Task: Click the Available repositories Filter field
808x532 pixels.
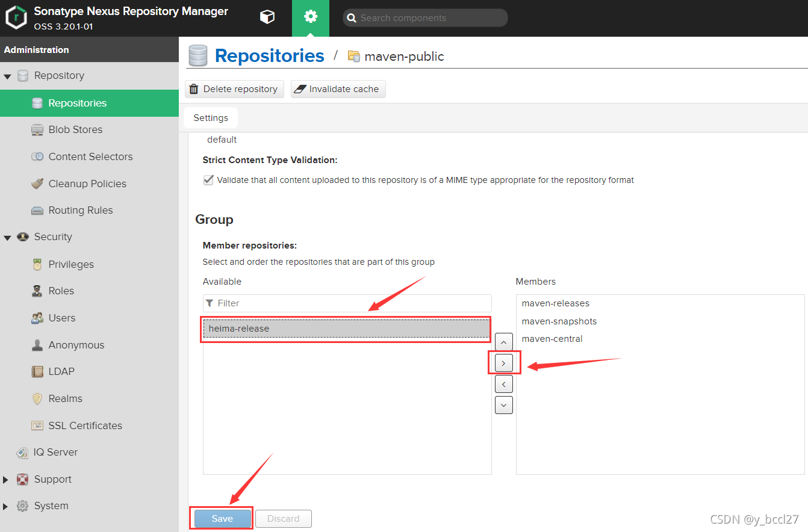Action: click(x=347, y=303)
